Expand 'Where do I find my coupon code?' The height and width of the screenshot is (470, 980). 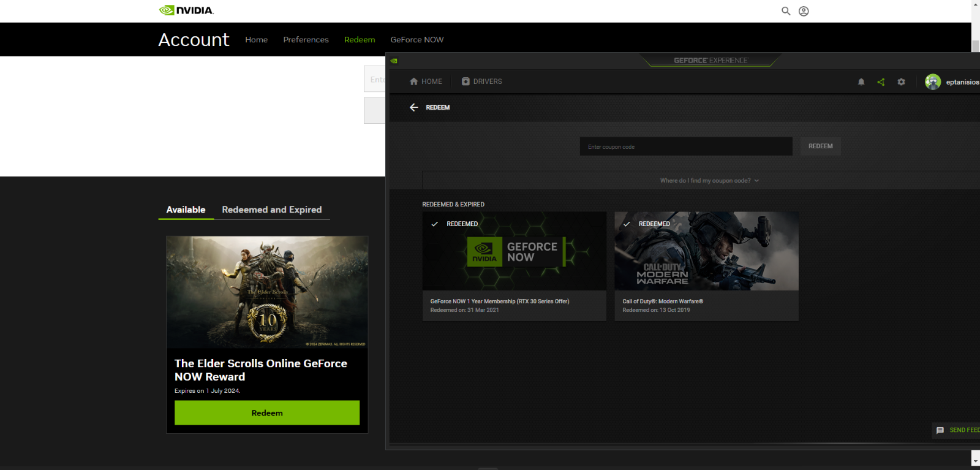tap(709, 181)
